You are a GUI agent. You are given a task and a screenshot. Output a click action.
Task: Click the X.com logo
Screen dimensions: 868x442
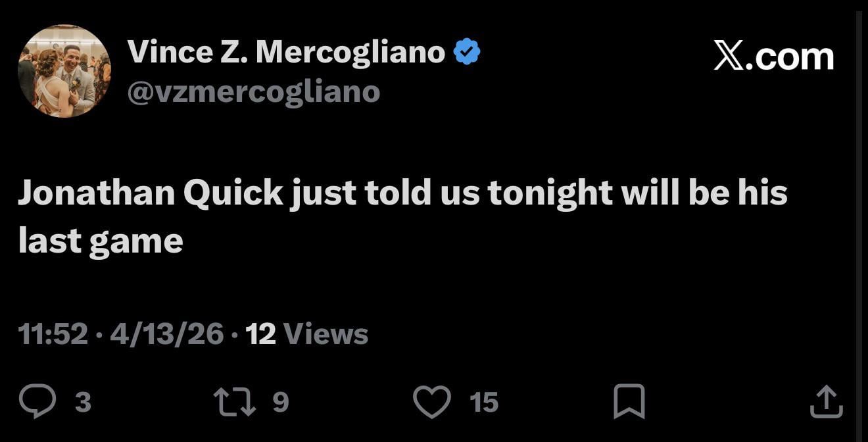774,57
